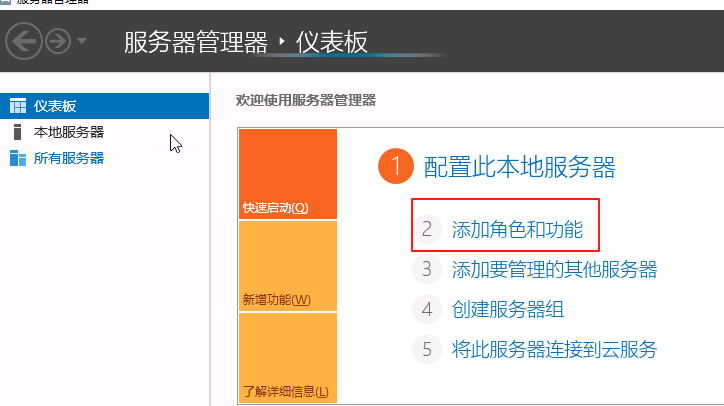Click the step 3 number circle
Viewport: 724px width, 406px height.
point(427,269)
